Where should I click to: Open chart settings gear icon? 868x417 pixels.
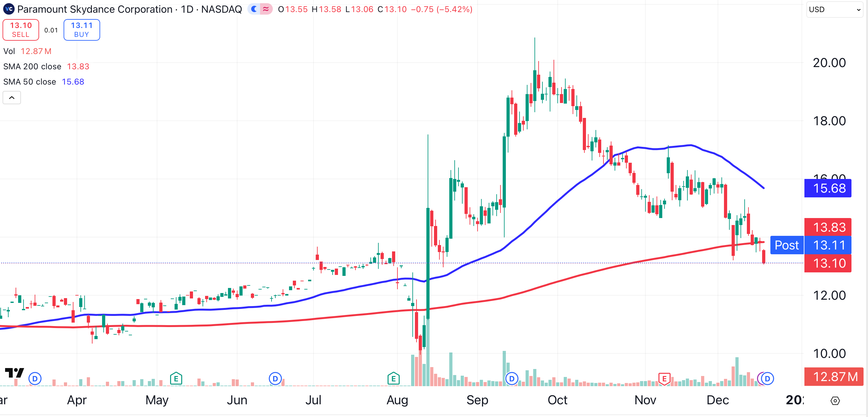pyautogui.click(x=835, y=400)
